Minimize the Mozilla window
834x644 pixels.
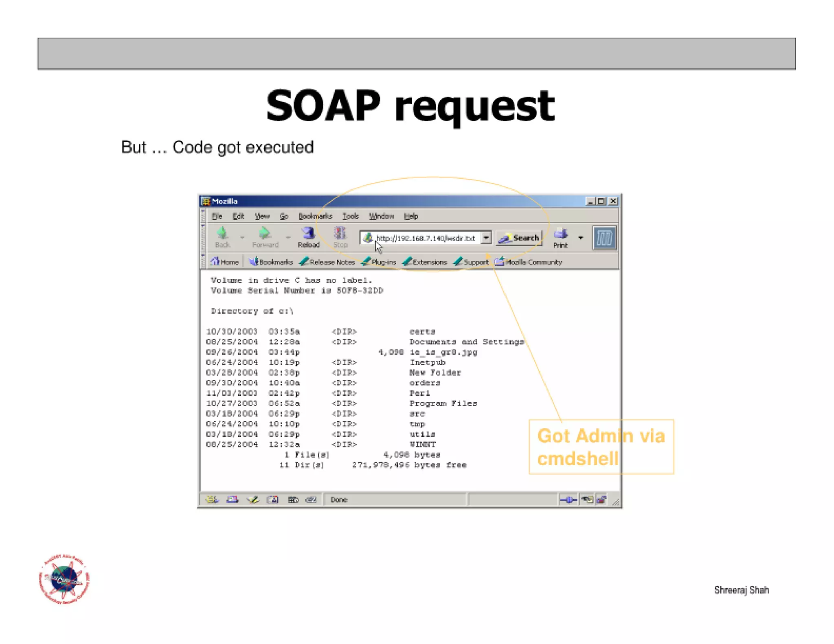(590, 201)
